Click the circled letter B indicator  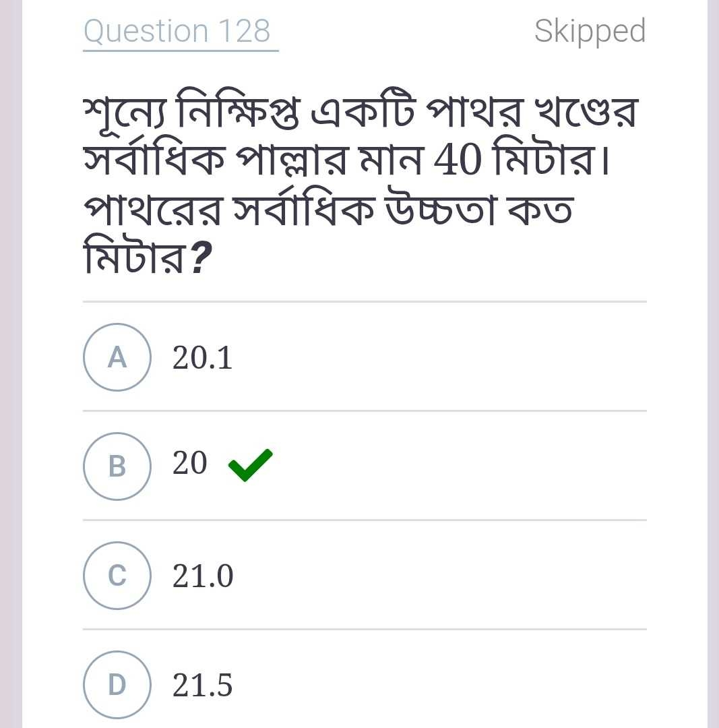[x=117, y=466]
